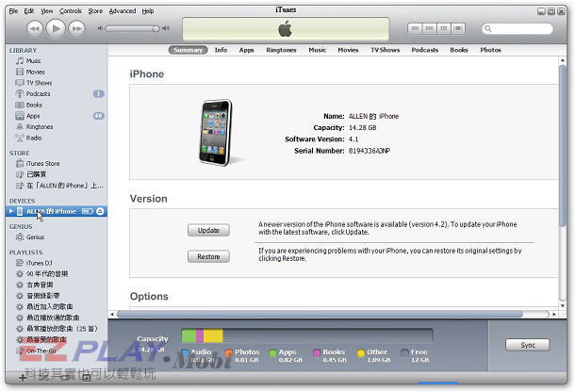Select the Summary tab
Screen dimensions: 575x392
tap(189, 50)
